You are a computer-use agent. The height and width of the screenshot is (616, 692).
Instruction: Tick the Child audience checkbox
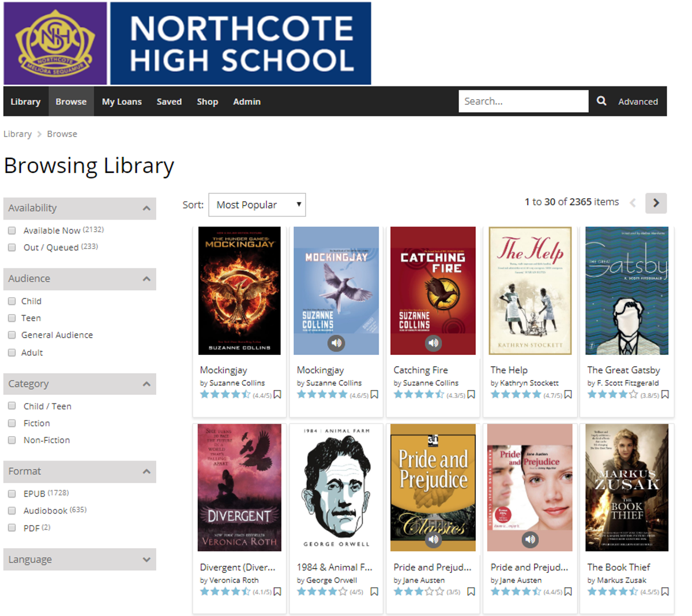(x=12, y=301)
